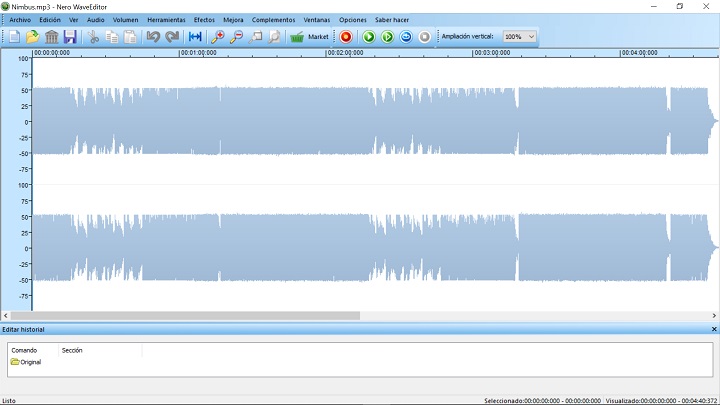
Task: Click the Zoom in magnifier icon
Action: [x=217, y=37]
